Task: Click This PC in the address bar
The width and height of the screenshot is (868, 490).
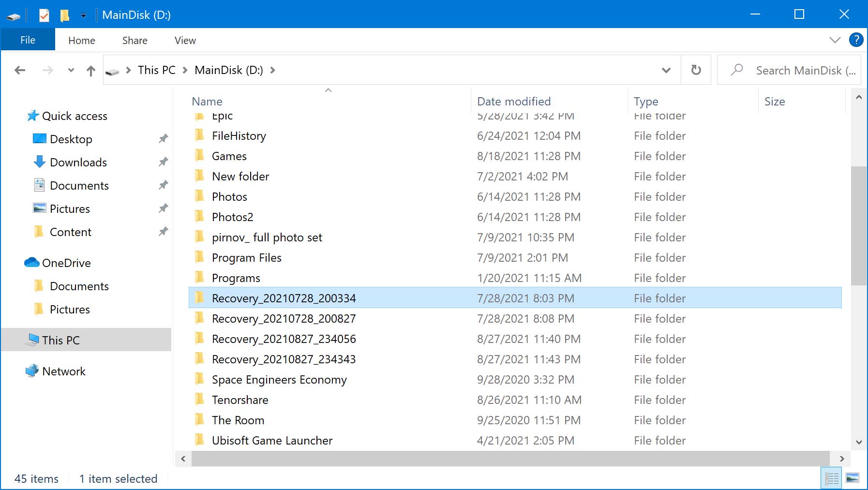Action: point(156,70)
